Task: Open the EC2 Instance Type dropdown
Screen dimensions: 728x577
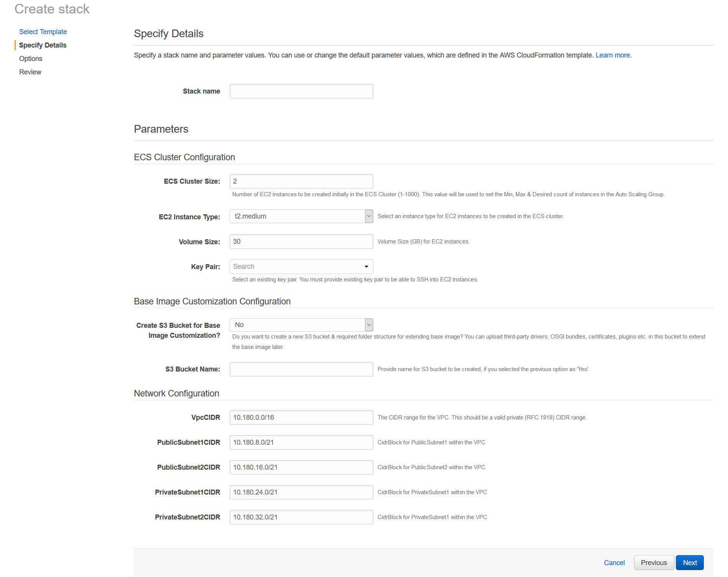Action: tap(301, 216)
